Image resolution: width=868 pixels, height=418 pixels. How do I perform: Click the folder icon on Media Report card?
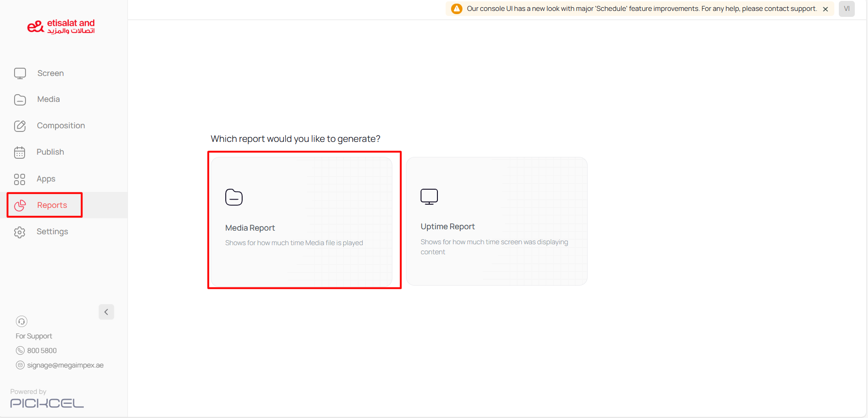(x=234, y=197)
